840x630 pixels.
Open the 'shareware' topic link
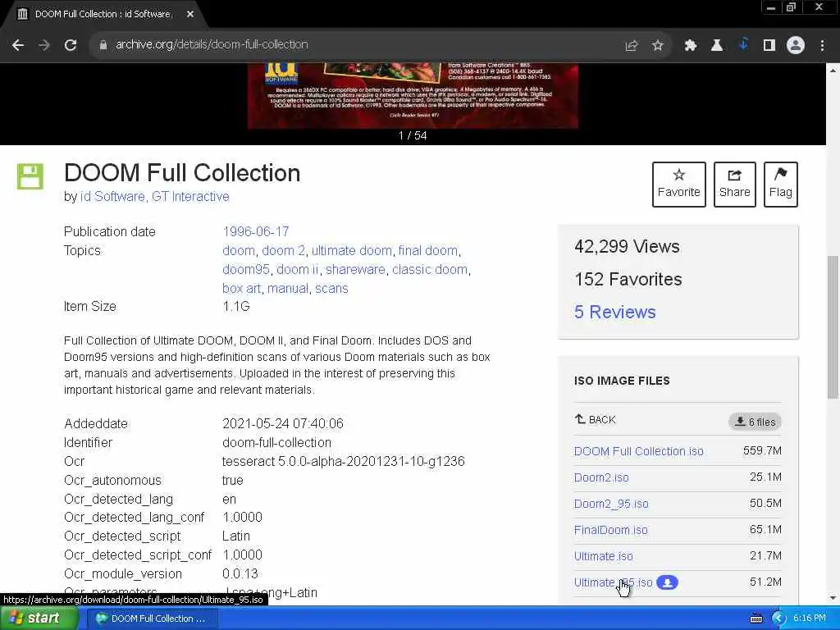[x=355, y=269]
